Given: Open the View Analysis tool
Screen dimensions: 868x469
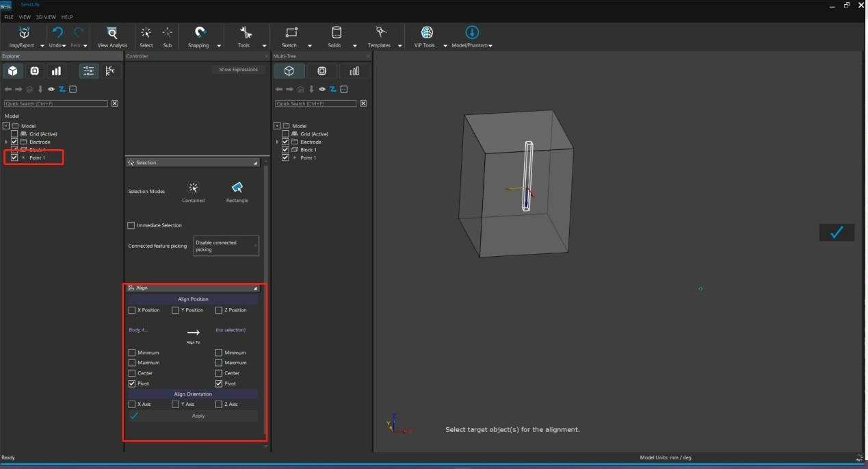Looking at the screenshot, I should (x=112, y=33).
